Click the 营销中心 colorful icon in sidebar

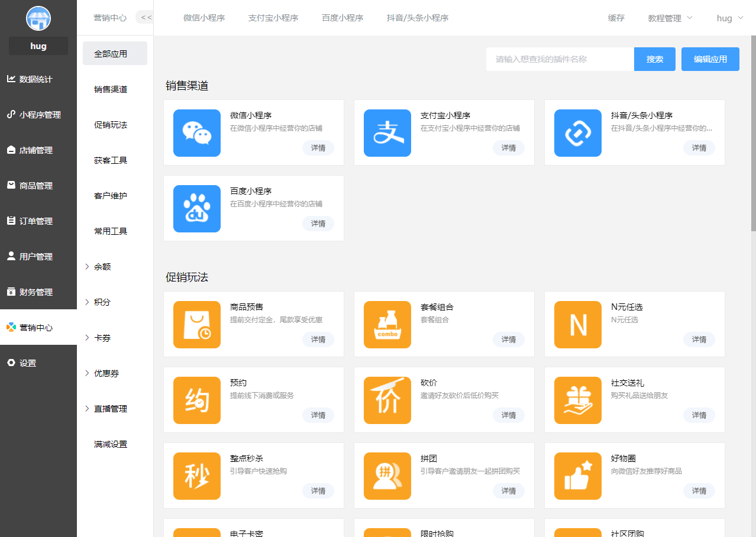coord(11,327)
